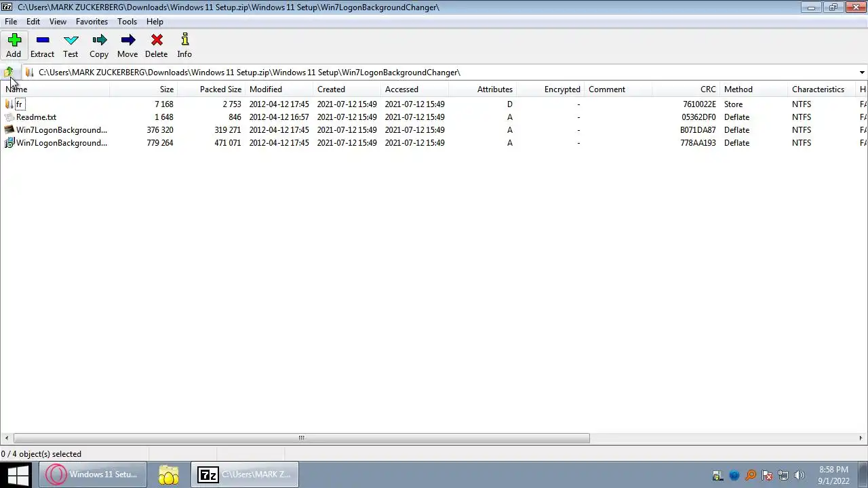Click the orange magnifier tray icon

pyautogui.click(x=751, y=475)
